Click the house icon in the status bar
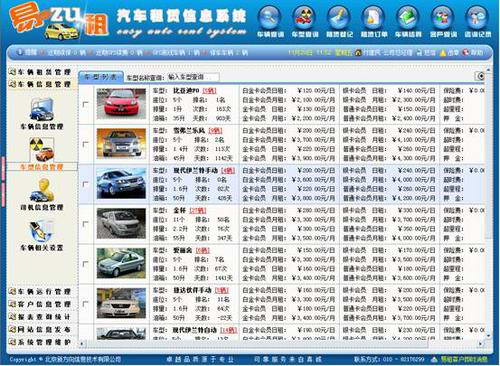 pyautogui.click(x=358, y=52)
